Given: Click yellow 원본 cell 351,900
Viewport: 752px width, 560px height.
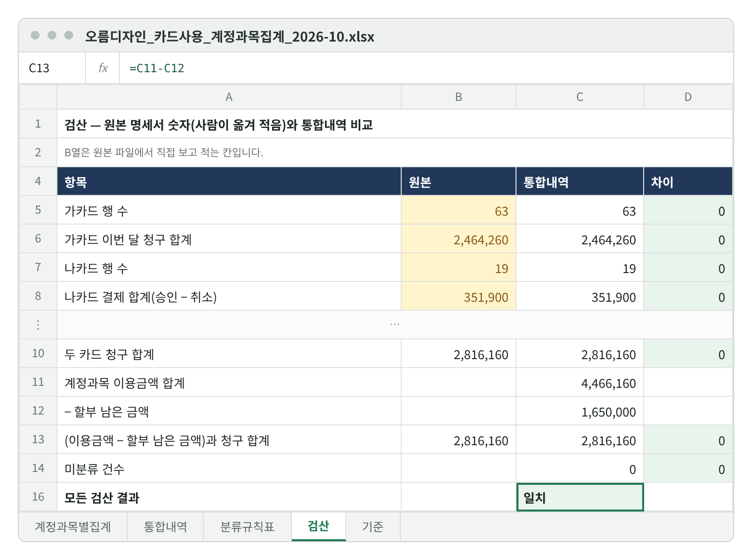Looking at the screenshot, I should [x=459, y=296].
